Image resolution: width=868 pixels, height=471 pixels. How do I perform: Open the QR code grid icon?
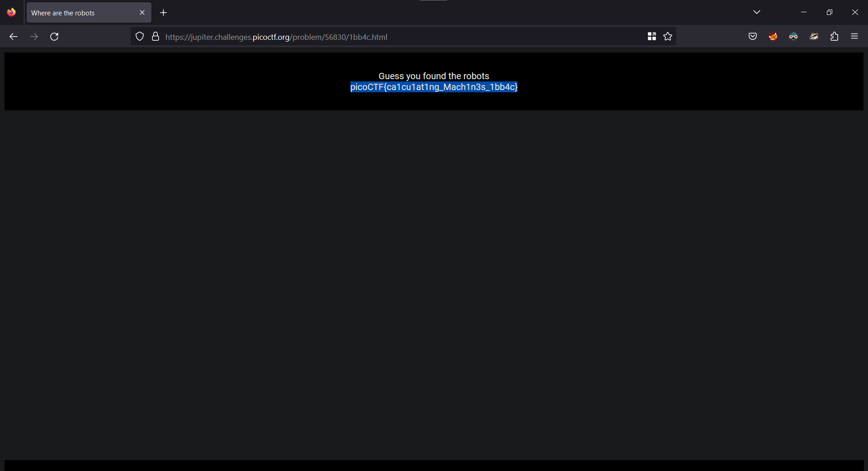point(651,37)
